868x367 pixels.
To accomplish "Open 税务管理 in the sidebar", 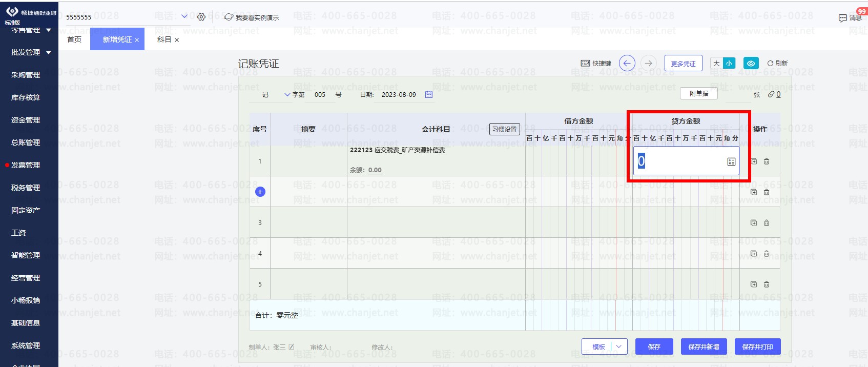I will click(x=26, y=188).
